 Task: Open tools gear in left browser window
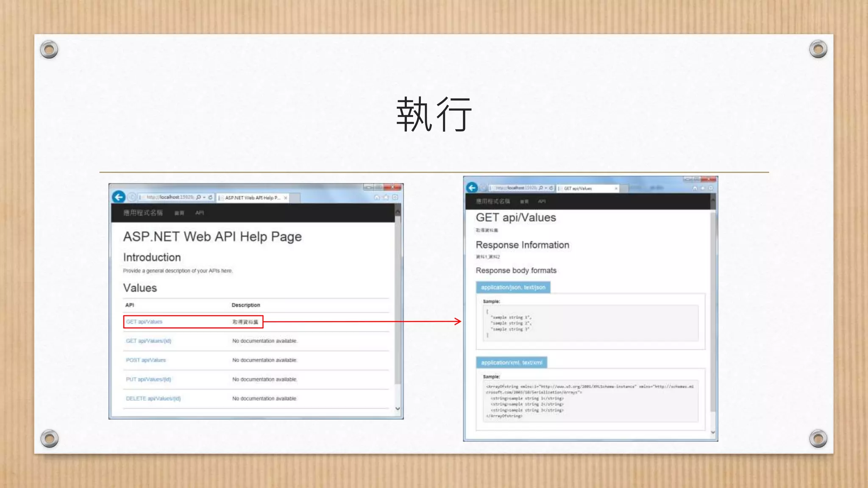click(x=395, y=197)
